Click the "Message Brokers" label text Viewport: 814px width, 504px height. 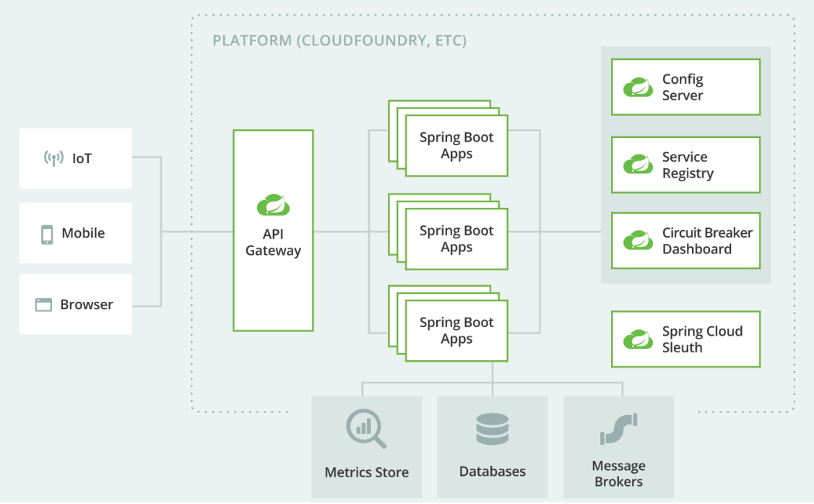[619, 474]
